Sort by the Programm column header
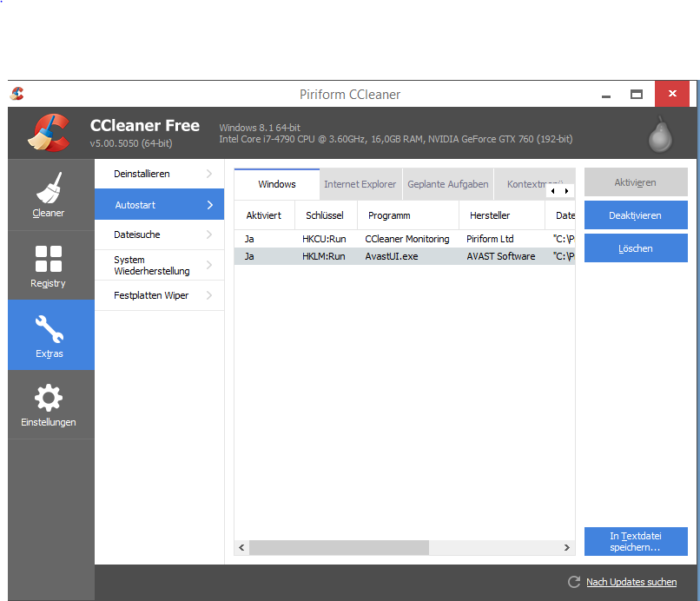 pyautogui.click(x=408, y=215)
